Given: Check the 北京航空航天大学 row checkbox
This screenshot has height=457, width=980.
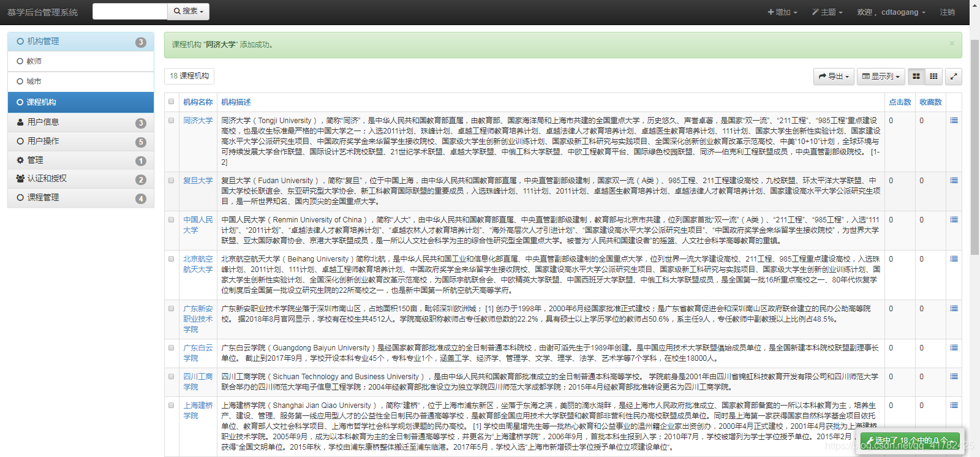Looking at the screenshot, I should coord(171,259).
